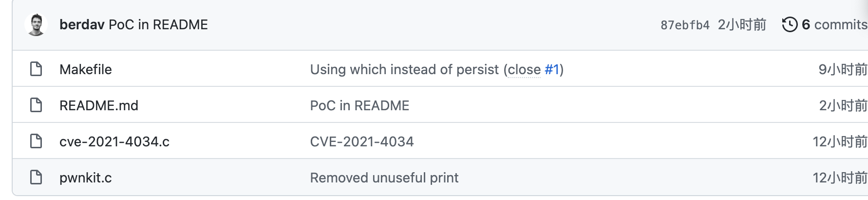Open the cve-2021-4034.c file
The height and width of the screenshot is (200, 868).
tap(114, 142)
